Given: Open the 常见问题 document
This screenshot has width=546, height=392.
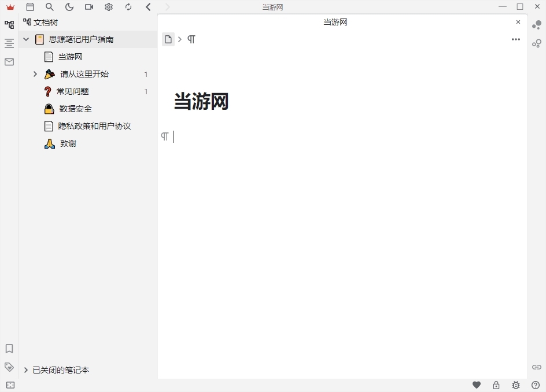Looking at the screenshot, I should (x=73, y=91).
